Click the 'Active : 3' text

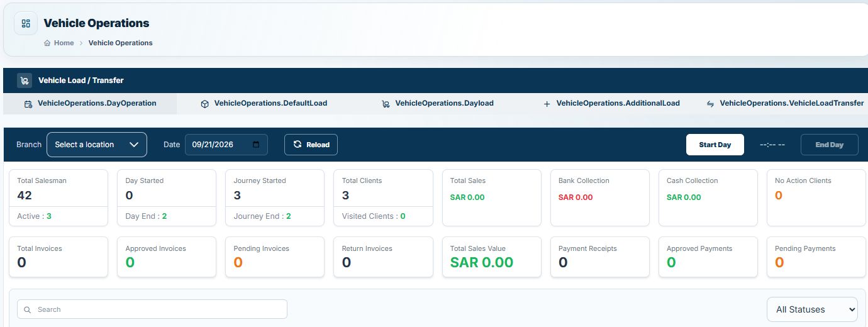[34, 216]
